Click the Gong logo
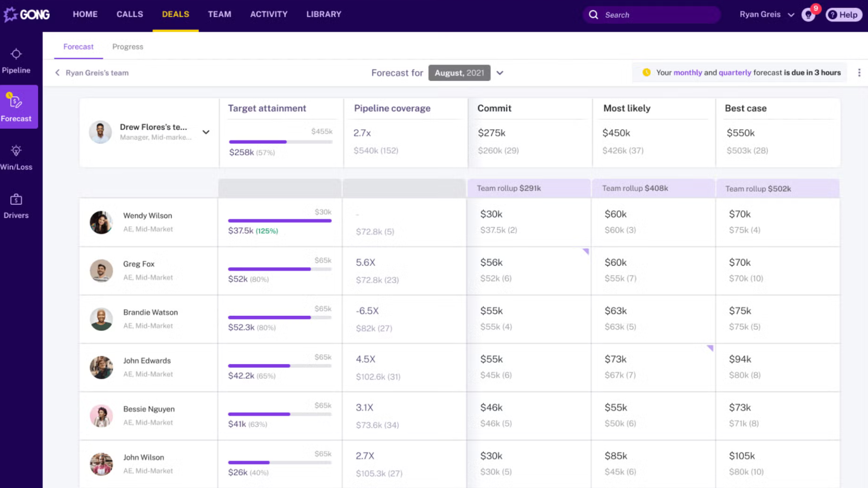 tap(27, 15)
